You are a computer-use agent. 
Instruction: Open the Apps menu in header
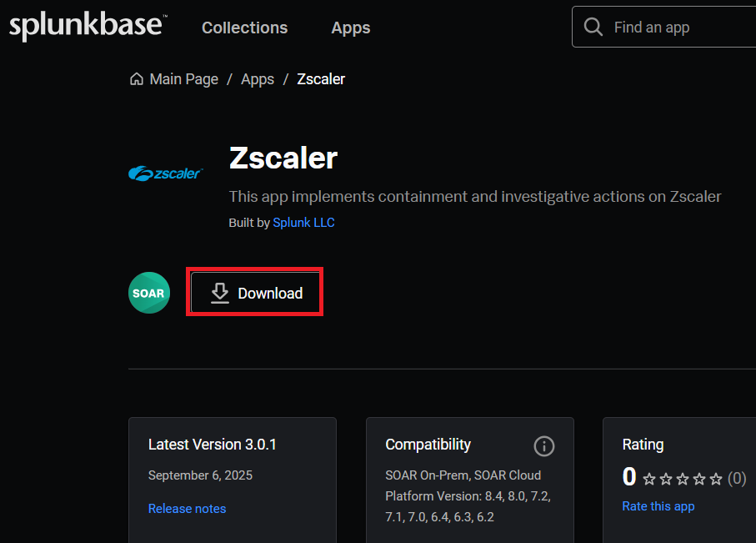[350, 28]
